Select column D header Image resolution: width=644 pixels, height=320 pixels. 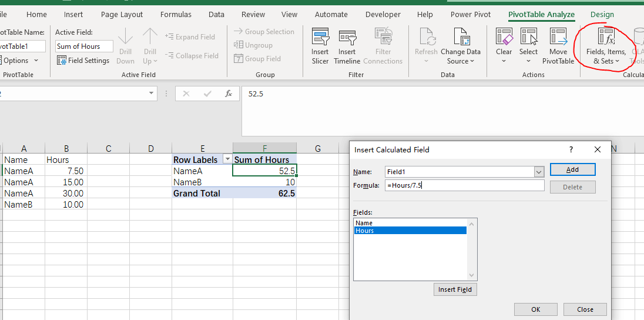coord(151,148)
